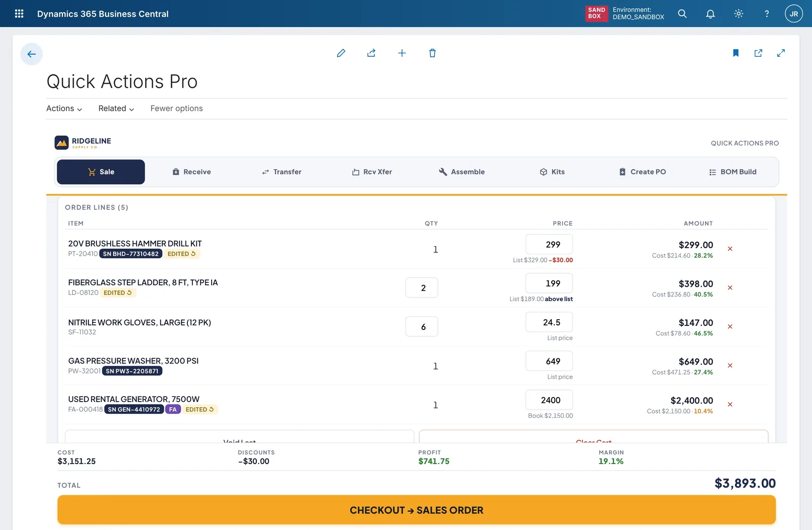Click Checkout to Sales Order button

click(x=417, y=510)
